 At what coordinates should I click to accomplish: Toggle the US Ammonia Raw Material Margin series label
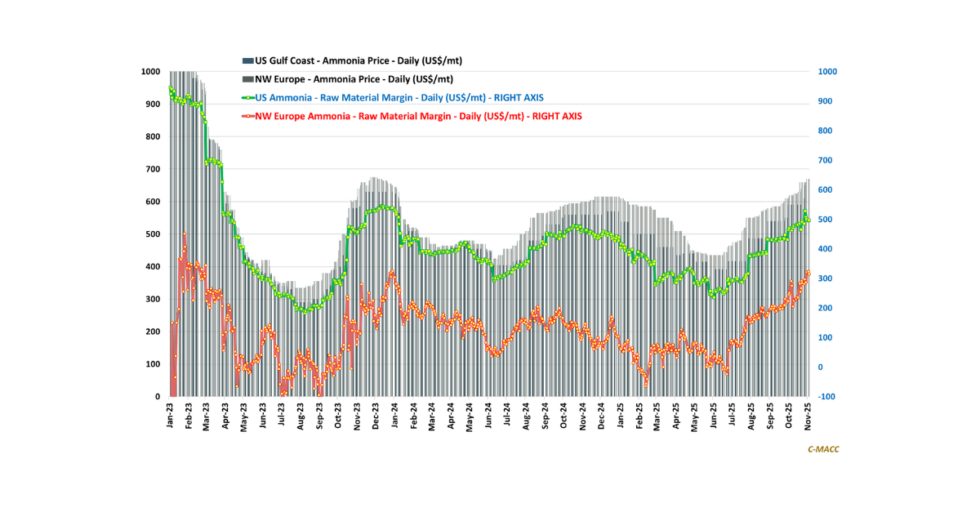[399, 97]
